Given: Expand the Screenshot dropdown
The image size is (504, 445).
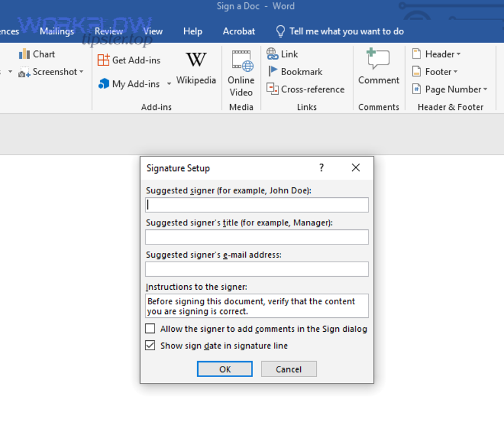Looking at the screenshot, I should (x=81, y=72).
